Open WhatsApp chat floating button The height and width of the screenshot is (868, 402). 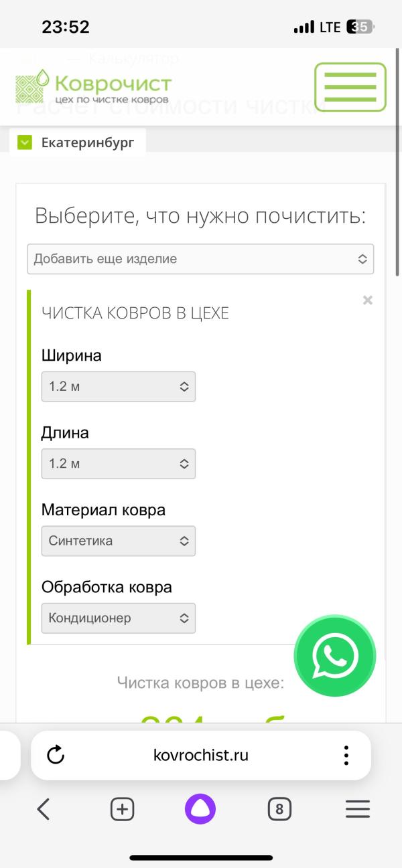pos(335,656)
